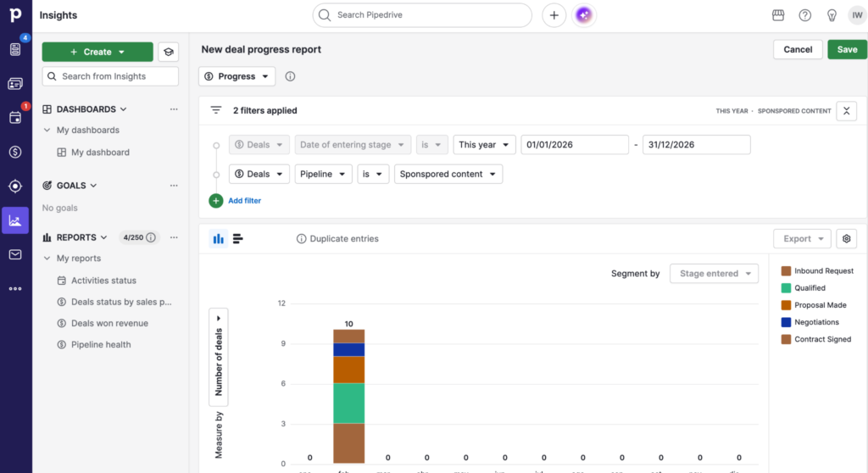The width and height of the screenshot is (868, 473).
Task: Focus the Search Pipedrive field
Action: (422, 15)
